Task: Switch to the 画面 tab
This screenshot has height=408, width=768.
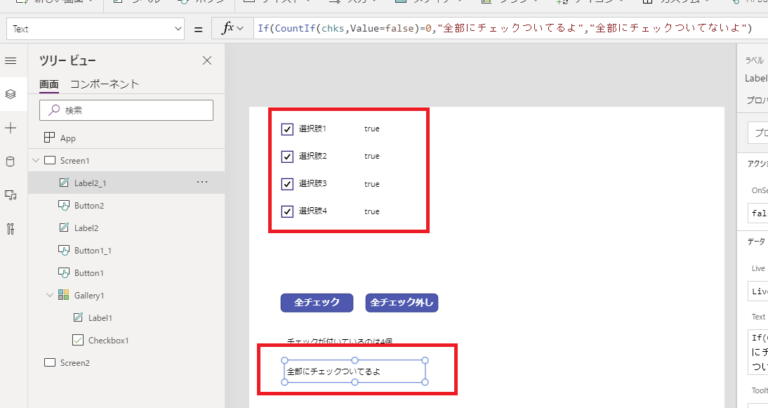Action: (49, 84)
